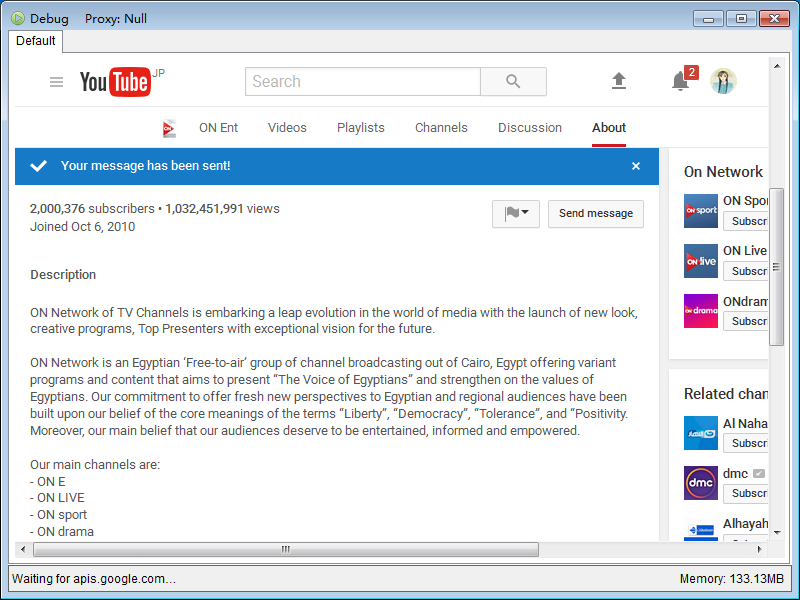The height and width of the screenshot is (600, 800).
Task: Focus the Search input field
Action: (363, 82)
